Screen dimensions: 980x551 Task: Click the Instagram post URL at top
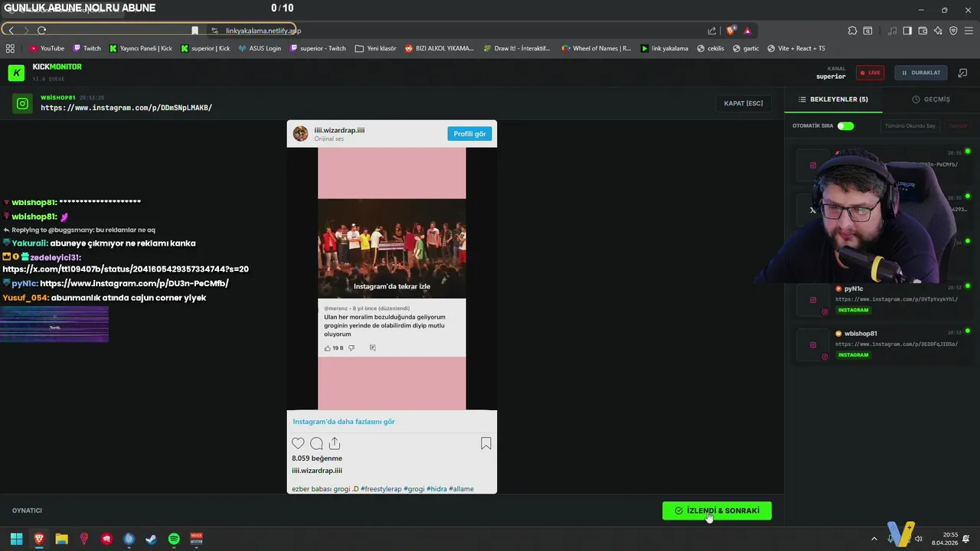pos(126,108)
